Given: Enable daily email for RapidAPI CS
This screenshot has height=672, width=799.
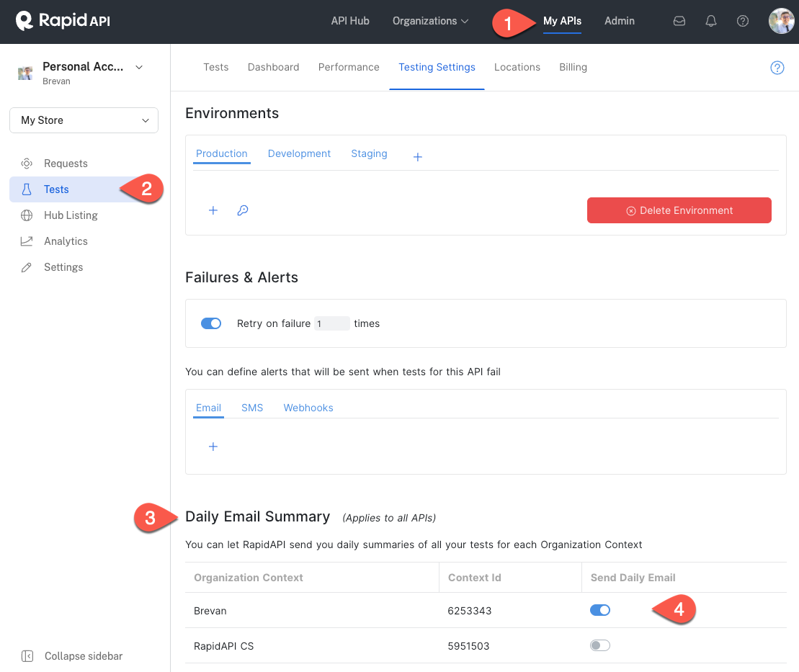Looking at the screenshot, I should [x=599, y=645].
